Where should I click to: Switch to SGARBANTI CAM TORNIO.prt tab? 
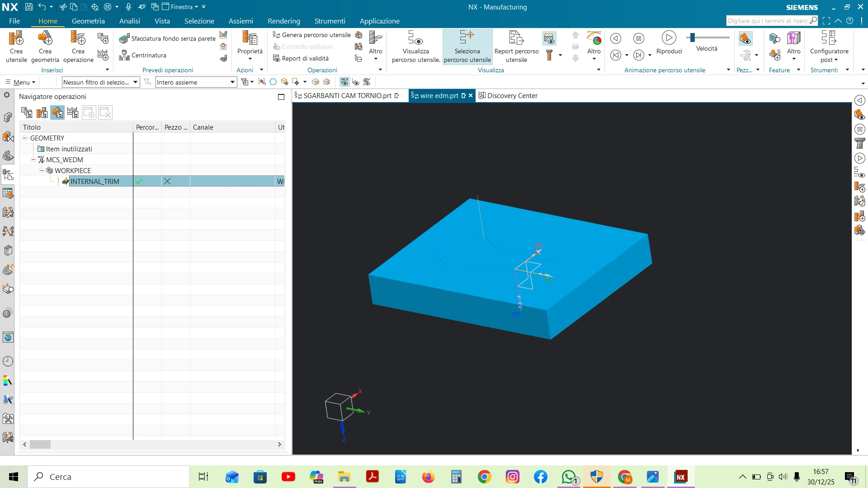347,96
